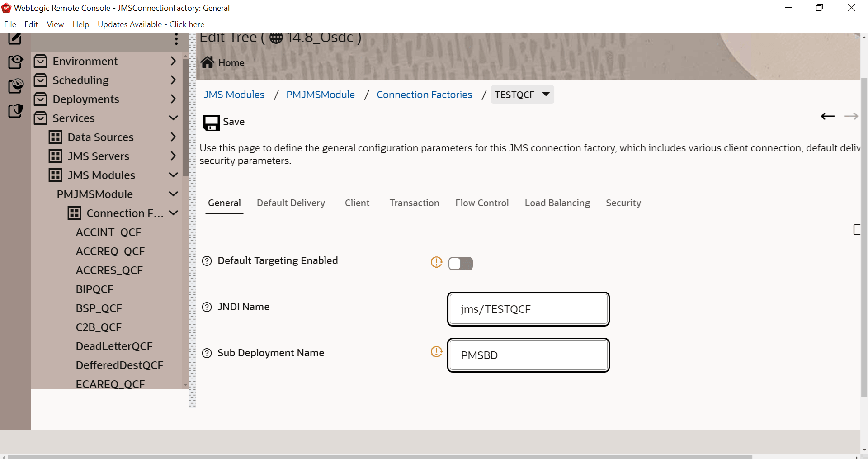Viewport: 868px width, 459px height.
Task: Click the Connection Factories grid icon
Action: pyautogui.click(x=75, y=213)
